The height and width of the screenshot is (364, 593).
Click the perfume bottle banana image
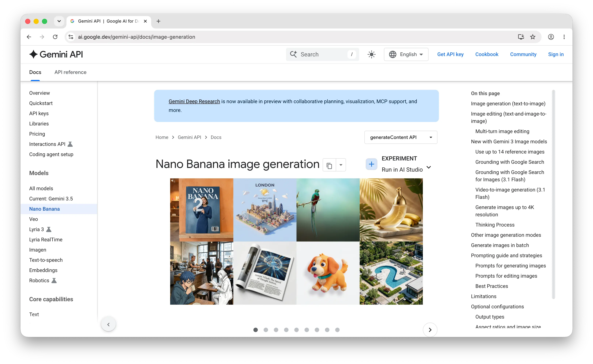391,210
